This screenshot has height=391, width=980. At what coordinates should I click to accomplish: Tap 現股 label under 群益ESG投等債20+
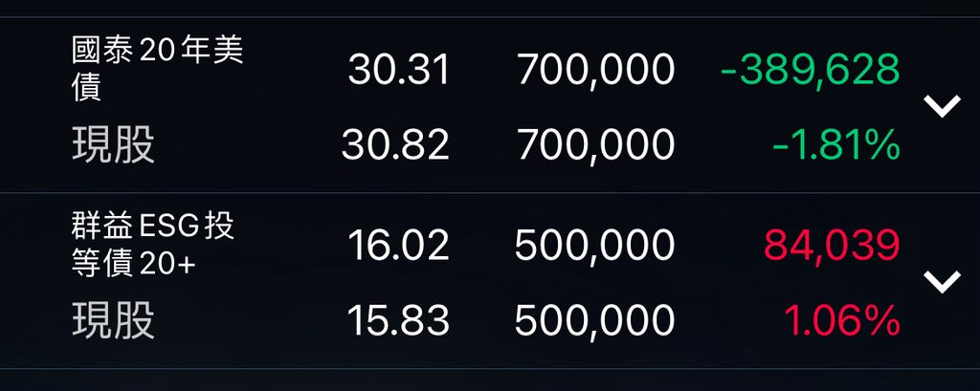pyautogui.click(x=113, y=321)
